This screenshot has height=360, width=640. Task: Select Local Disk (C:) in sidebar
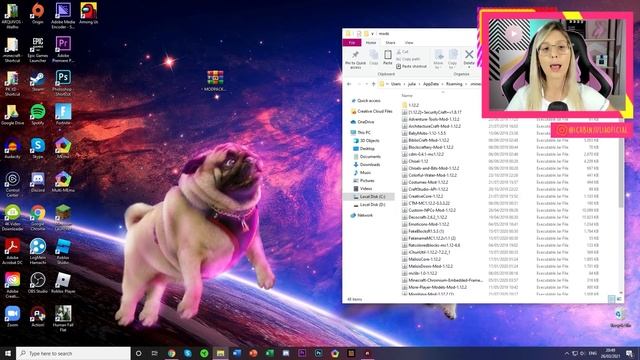(x=369, y=197)
